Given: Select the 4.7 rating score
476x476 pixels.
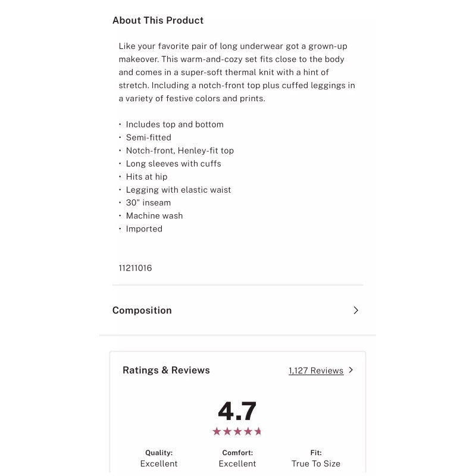Looking at the screenshot, I should (237, 411).
